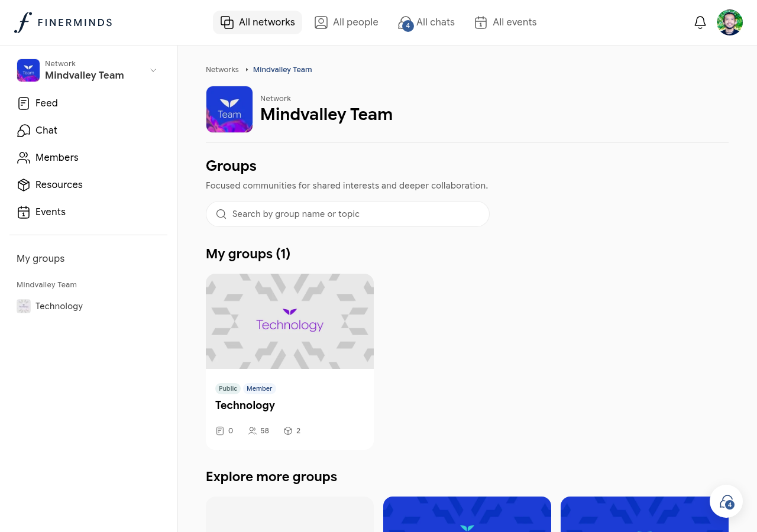Click the Explore more groups heading
The width and height of the screenshot is (757, 532).
271,477
